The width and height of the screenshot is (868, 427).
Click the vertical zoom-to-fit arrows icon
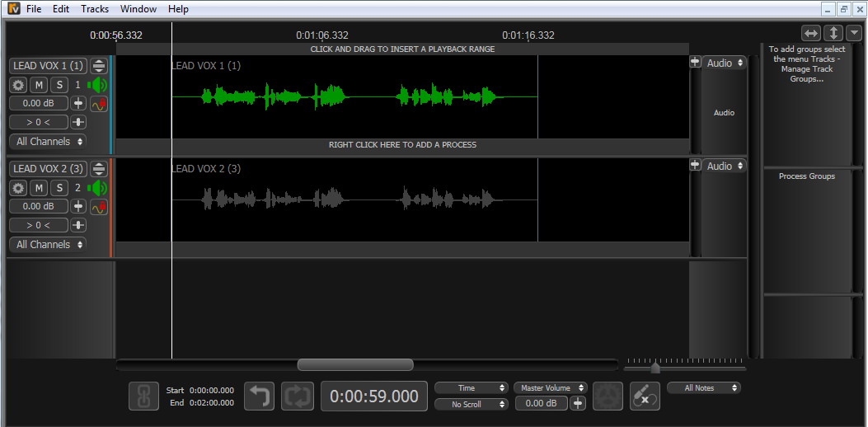click(x=833, y=33)
